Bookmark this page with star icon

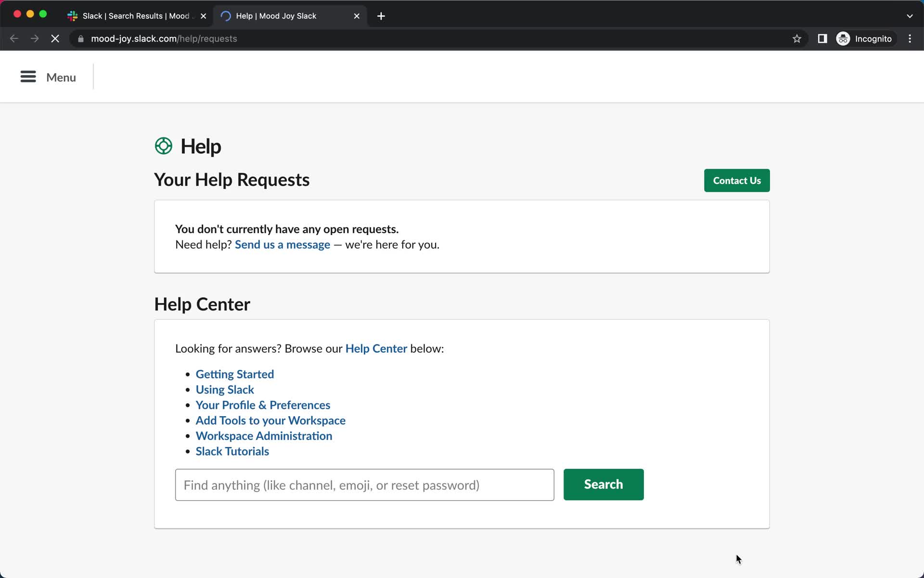click(x=797, y=39)
